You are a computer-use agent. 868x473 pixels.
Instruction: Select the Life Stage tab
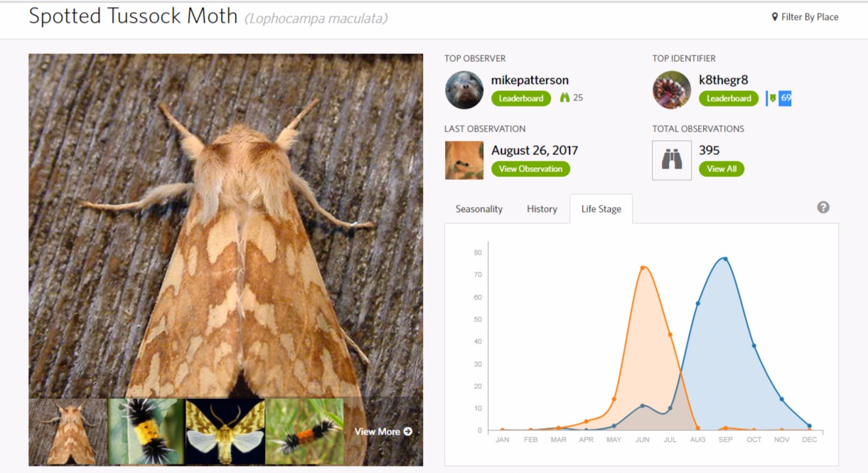[601, 209]
